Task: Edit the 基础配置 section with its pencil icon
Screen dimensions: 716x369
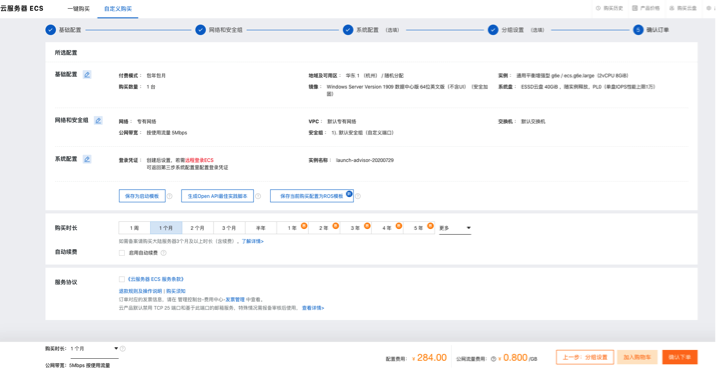Action: point(87,74)
